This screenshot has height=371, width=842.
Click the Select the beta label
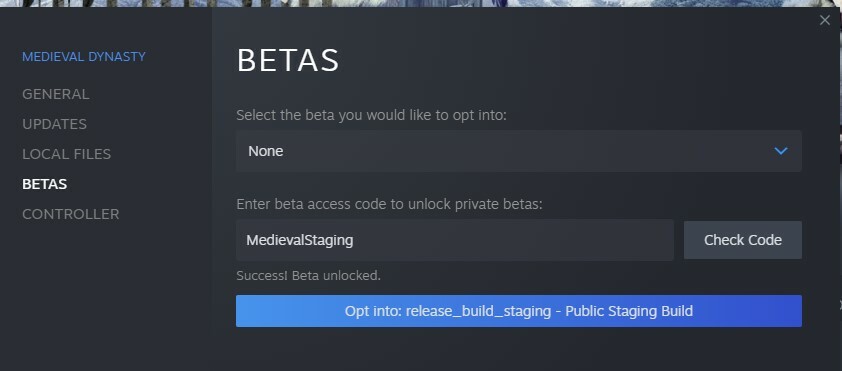click(x=371, y=115)
